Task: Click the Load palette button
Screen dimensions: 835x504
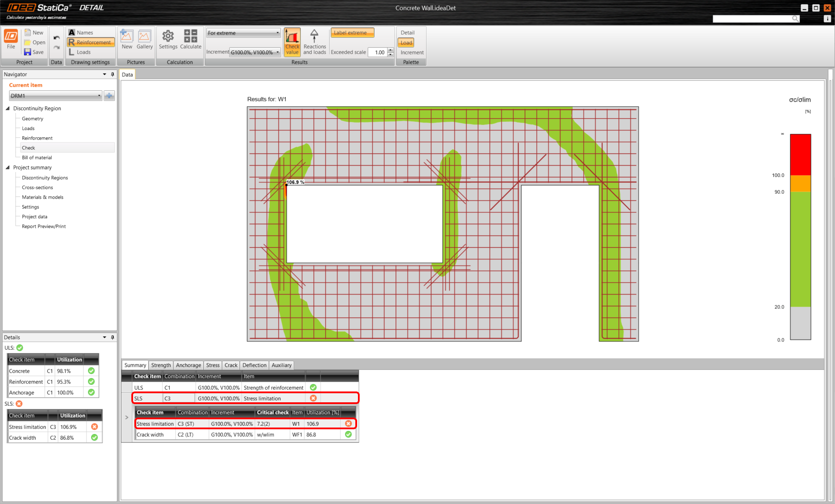Action: click(406, 43)
